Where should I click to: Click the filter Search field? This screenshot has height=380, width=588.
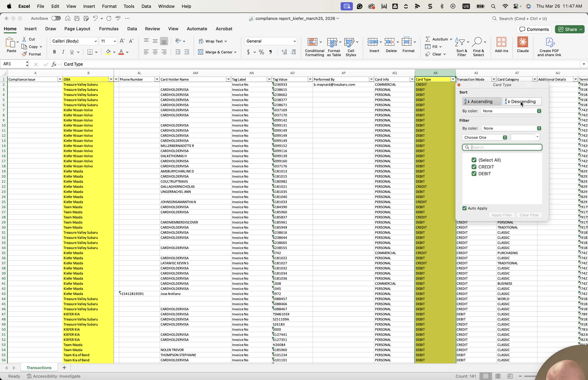502,147
